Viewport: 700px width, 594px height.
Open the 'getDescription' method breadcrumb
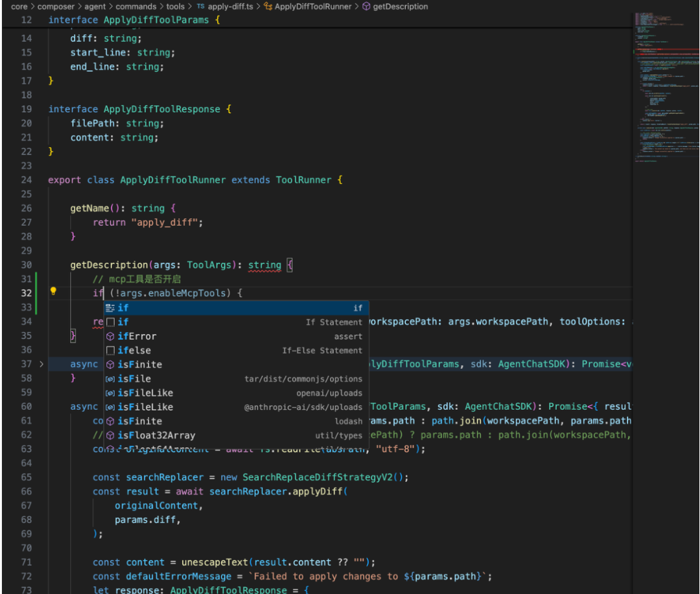point(401,6)
